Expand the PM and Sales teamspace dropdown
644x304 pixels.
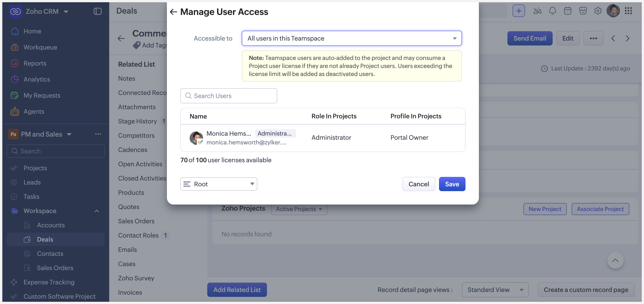point(69,134)
